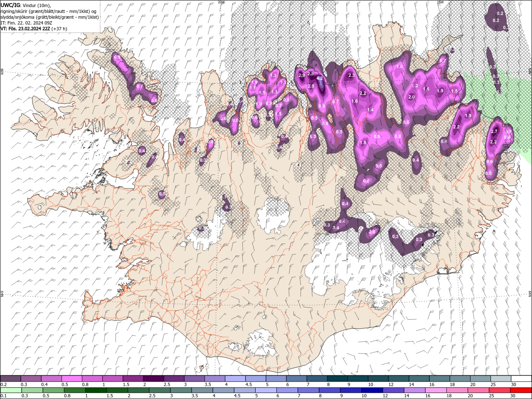This screenshot has height=399, width=532.
Task: Click the purple 1.5 snow scale swatch
Action: coord(133,379)
